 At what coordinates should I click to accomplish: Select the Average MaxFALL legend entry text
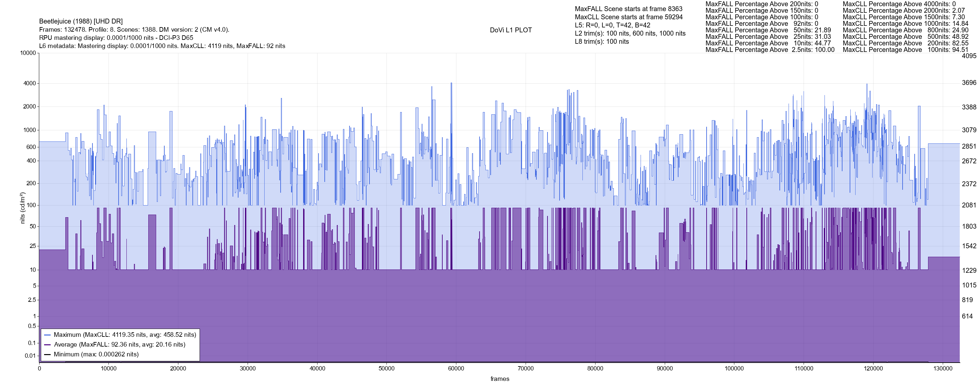point(120,345)
